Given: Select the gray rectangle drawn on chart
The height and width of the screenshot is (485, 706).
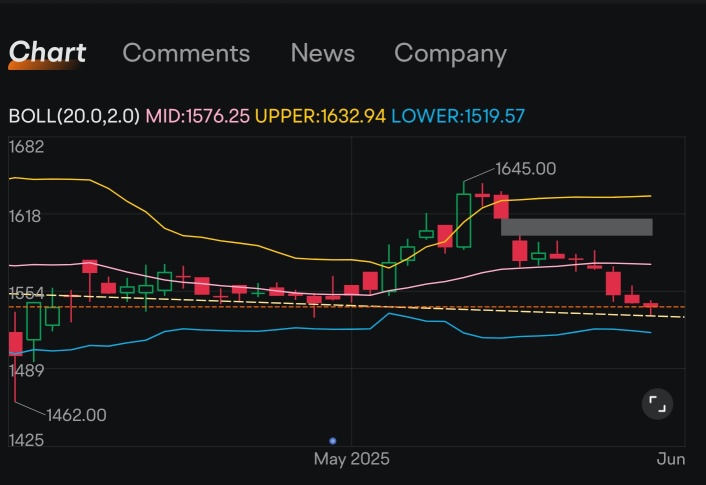Looking at the screenshot, I should tap(577, 227).
